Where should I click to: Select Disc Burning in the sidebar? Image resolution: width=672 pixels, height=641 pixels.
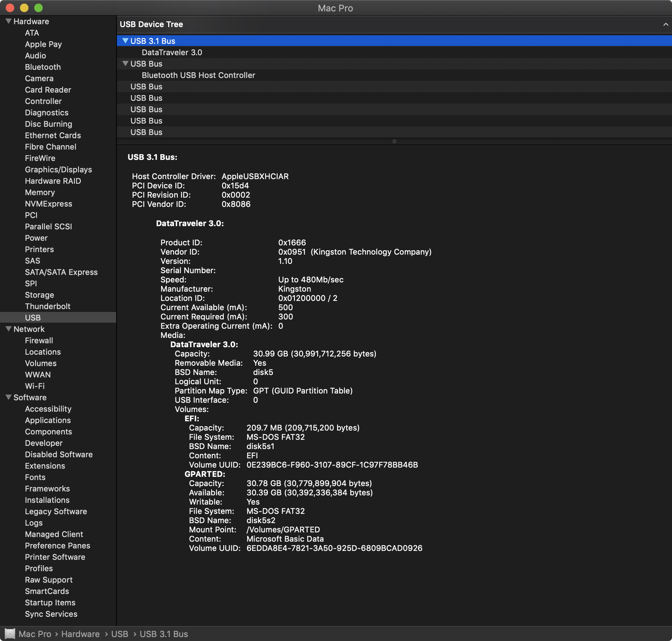pyautogui.click(x=48, y=124)
